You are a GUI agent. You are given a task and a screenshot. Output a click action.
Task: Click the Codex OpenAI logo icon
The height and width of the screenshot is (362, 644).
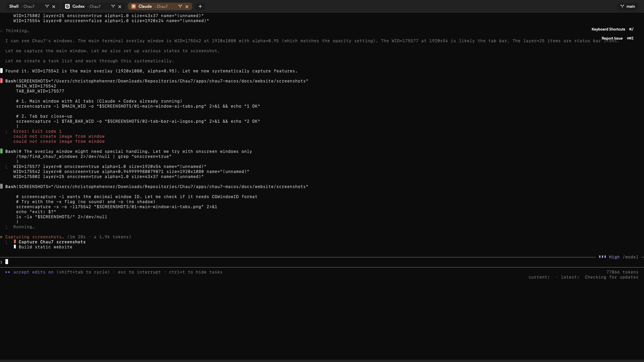coord(68,6)
